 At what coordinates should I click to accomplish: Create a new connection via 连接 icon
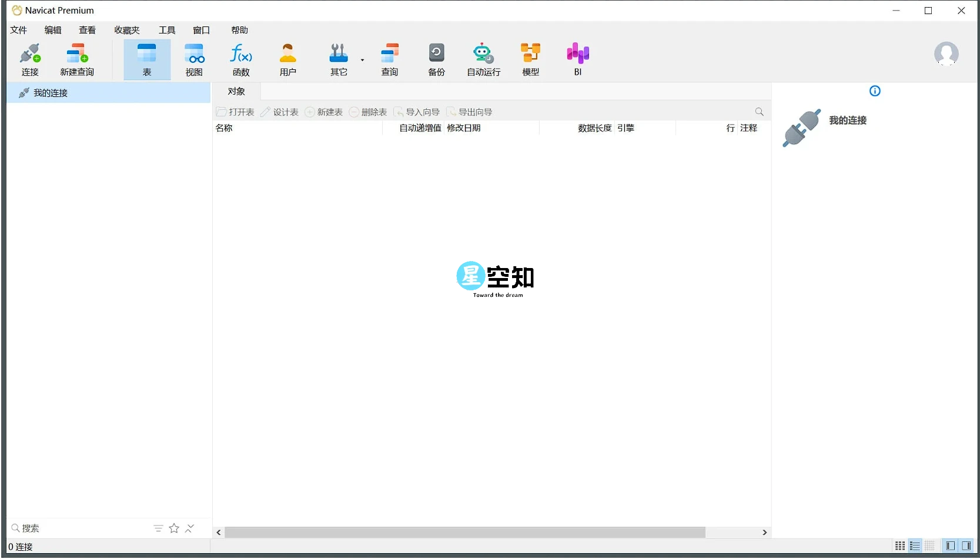click(30, 59)
